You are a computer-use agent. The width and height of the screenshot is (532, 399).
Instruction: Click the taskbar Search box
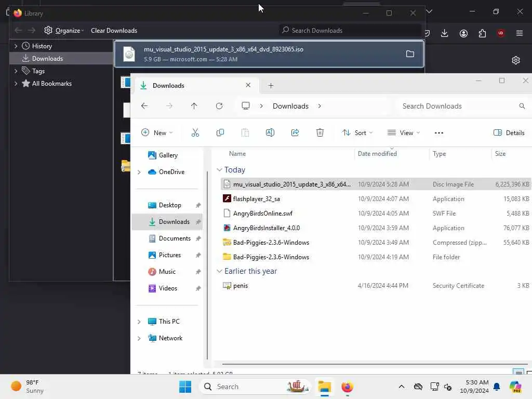coord(255,387)
